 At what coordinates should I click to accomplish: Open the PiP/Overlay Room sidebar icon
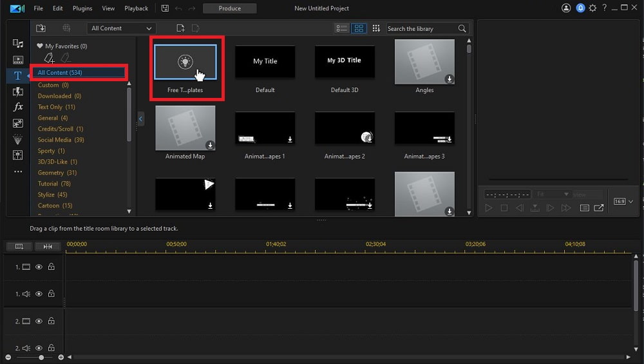point(18,123)
